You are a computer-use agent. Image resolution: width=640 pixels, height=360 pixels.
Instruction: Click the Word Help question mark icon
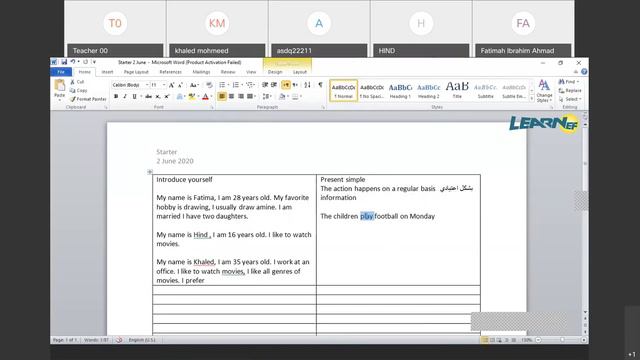click(x=584, y=72)
